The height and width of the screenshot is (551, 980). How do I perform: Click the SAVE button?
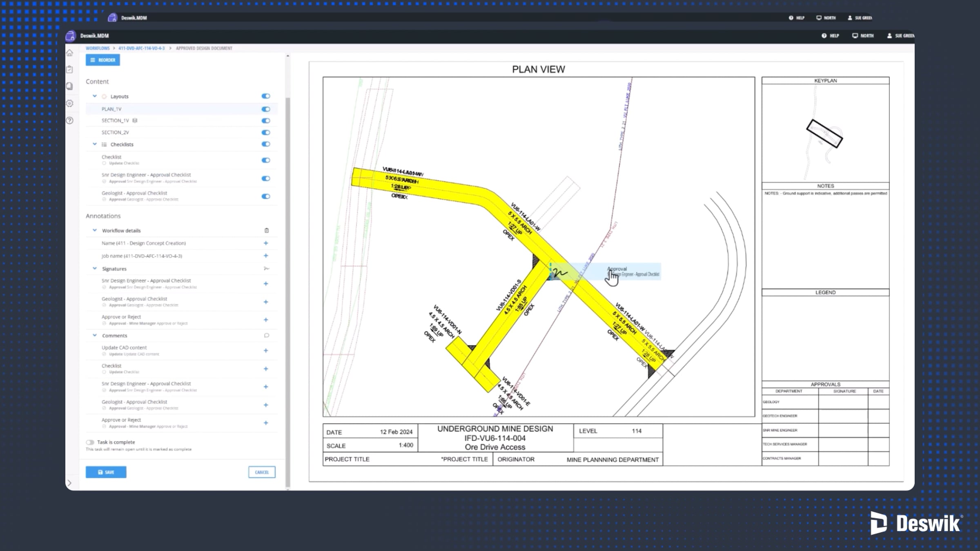[106, 472]
